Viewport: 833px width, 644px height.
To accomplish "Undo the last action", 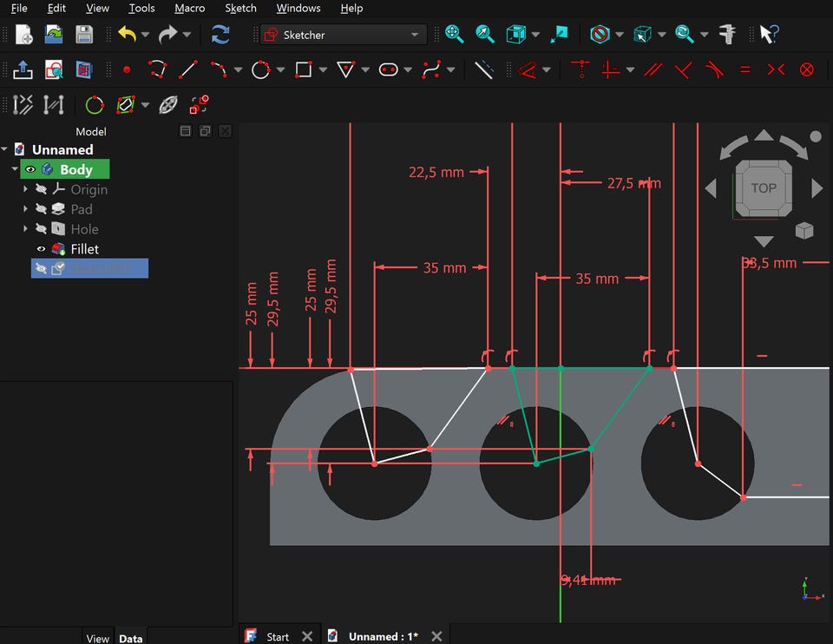I will [x=127, y=35].
